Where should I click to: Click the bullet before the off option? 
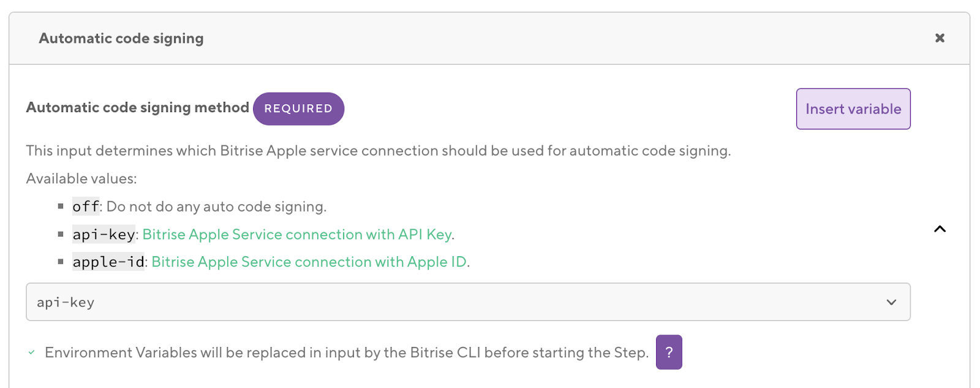point(61,207)
